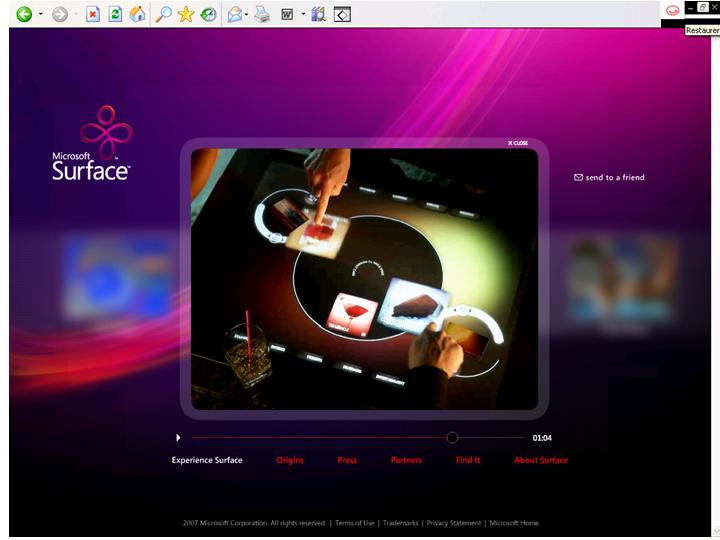Open the Trademarks footer link

[400, 523]
